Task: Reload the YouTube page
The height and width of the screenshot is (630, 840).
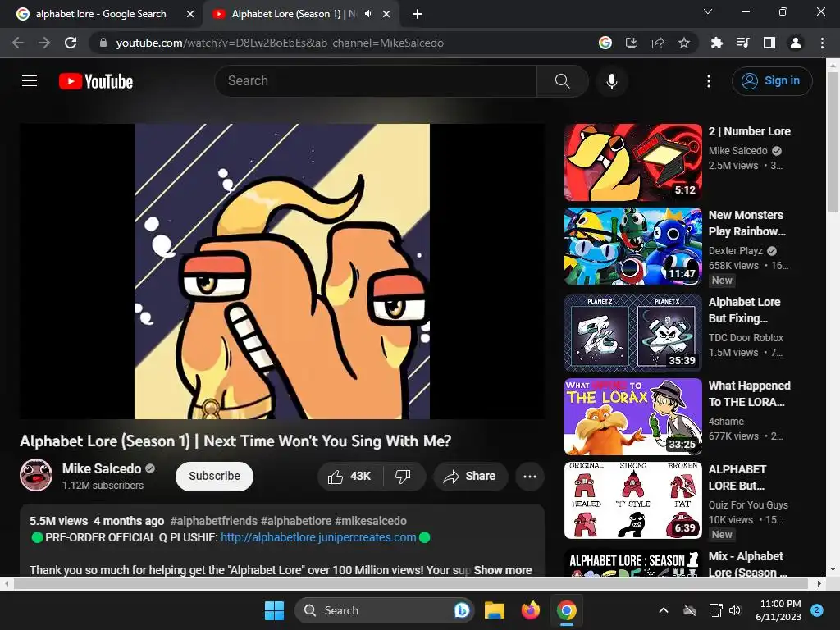Action: point(71,43)
